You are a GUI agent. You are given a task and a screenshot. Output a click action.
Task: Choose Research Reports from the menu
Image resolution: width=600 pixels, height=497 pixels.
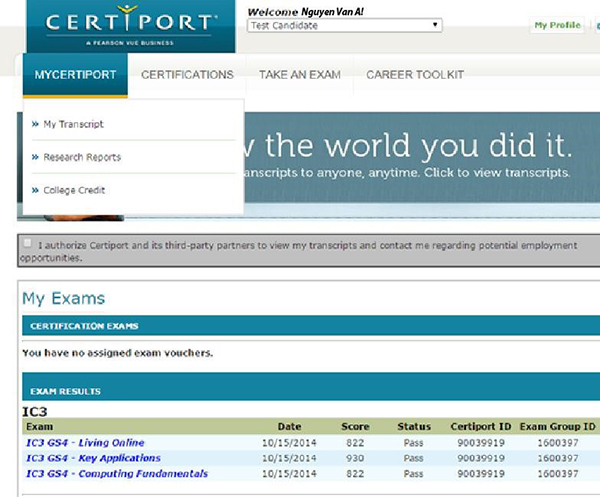(x=82, y=157)
